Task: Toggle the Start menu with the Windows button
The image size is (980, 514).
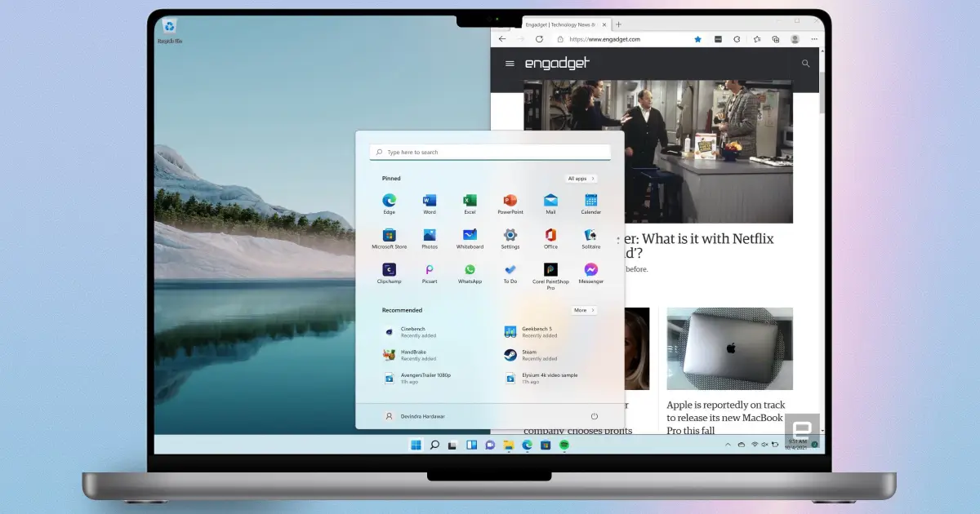Action: (416, 445)
